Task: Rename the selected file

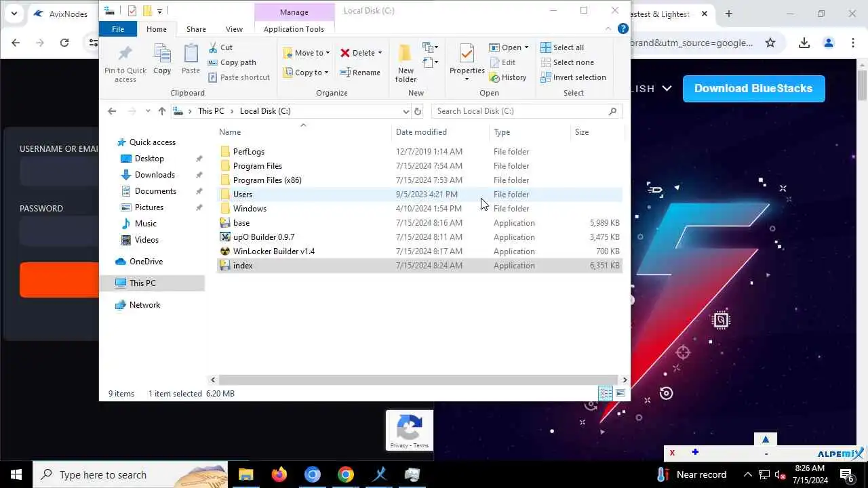Action: click(360, 73)
